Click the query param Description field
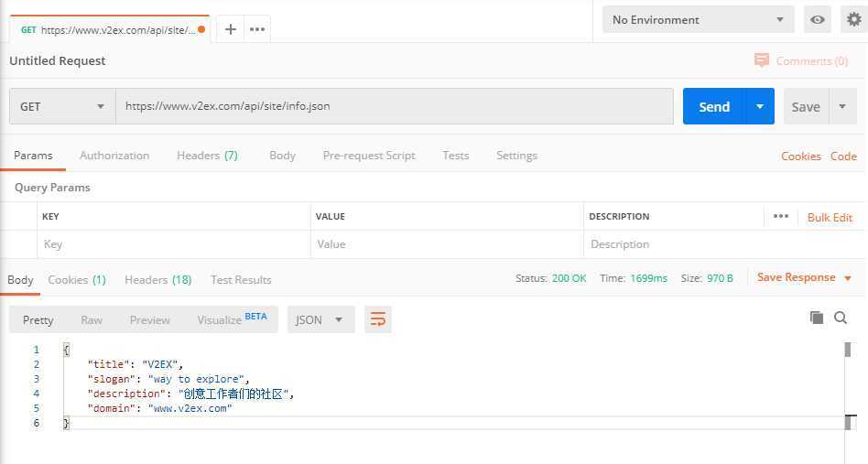868x464 pixels. click(x=723, y=243)
